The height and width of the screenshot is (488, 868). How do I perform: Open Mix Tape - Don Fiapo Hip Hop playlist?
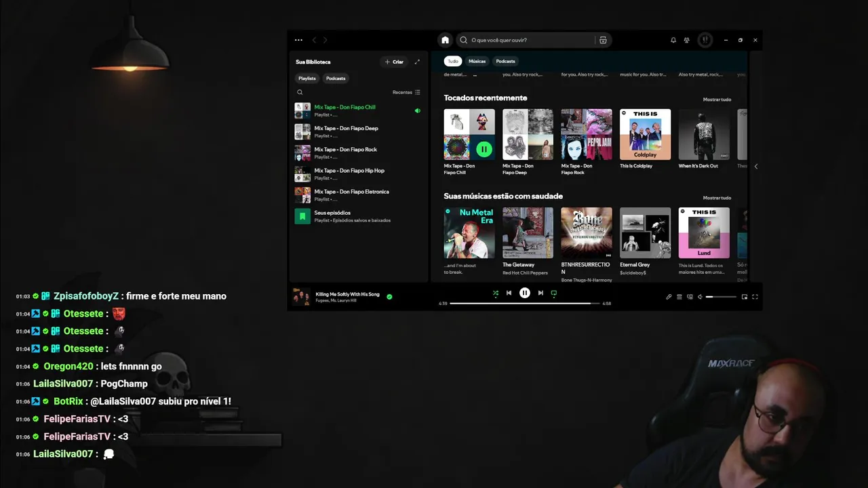[x=358, y=174]
